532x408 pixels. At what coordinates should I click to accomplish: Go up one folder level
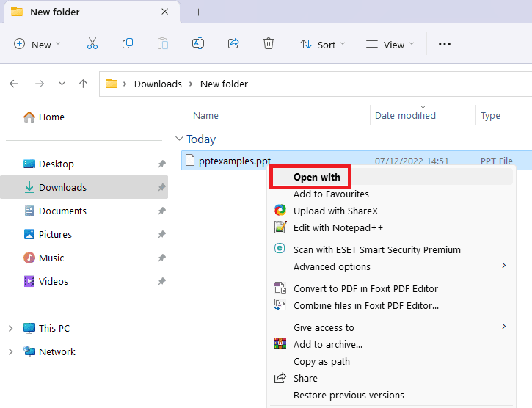(x=83, y=84)
